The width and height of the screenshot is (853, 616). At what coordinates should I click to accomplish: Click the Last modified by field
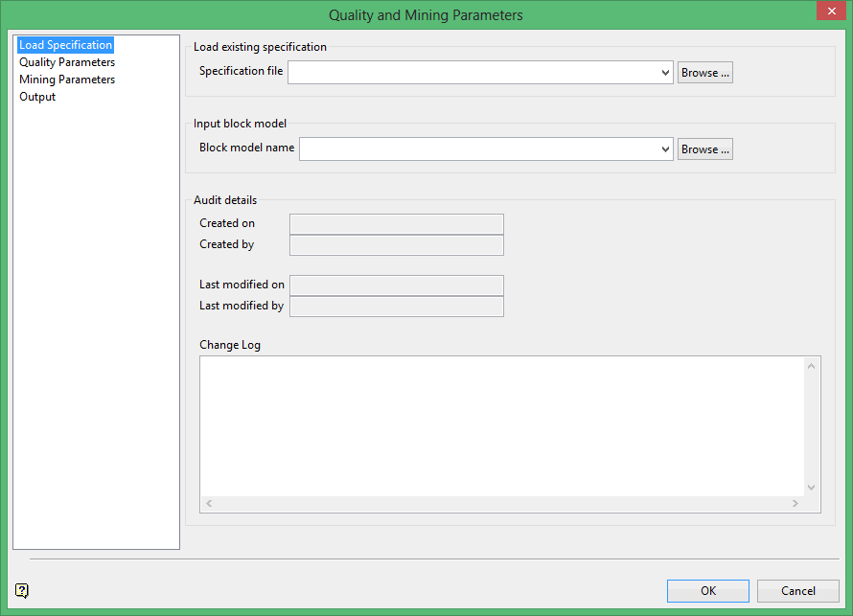(x=396, y=307)
